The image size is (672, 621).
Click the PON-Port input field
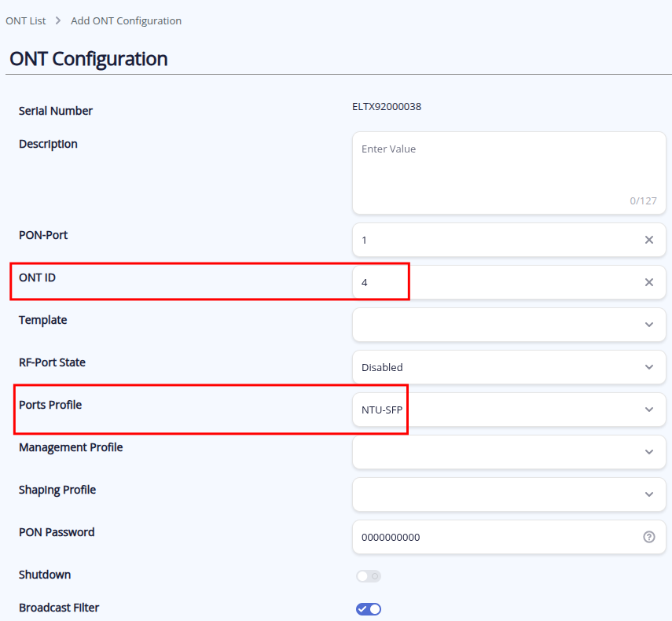(x=495, y=240)
